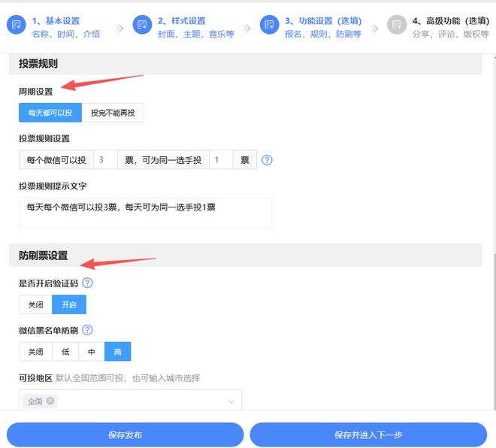The height and width of the screenshot is (448, 496).
Task: Click the 投票规则提示文字 text area
Action: coord(145,213)
